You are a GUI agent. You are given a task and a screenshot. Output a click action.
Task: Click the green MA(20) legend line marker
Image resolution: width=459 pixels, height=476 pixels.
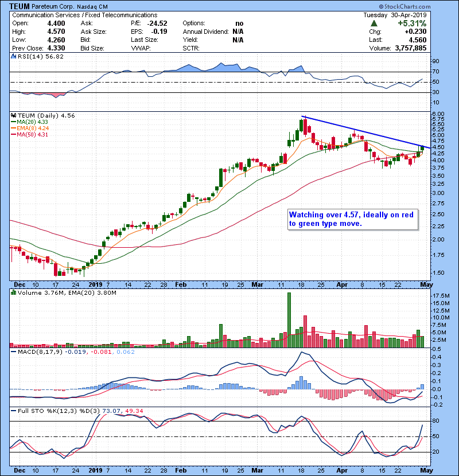click(14, 122)
